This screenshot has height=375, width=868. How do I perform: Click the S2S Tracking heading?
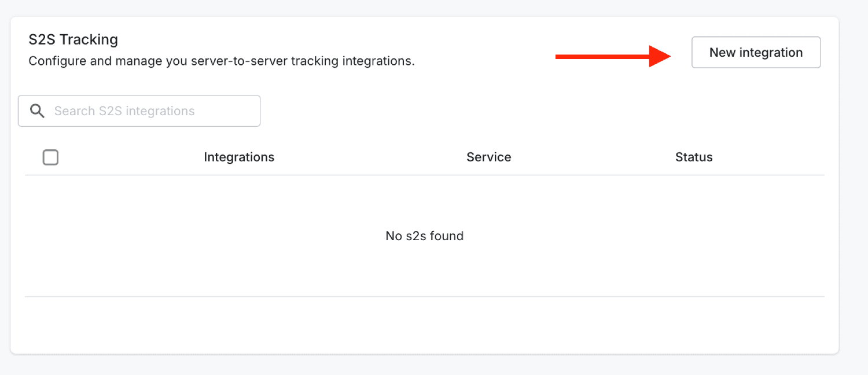point(73,39)
